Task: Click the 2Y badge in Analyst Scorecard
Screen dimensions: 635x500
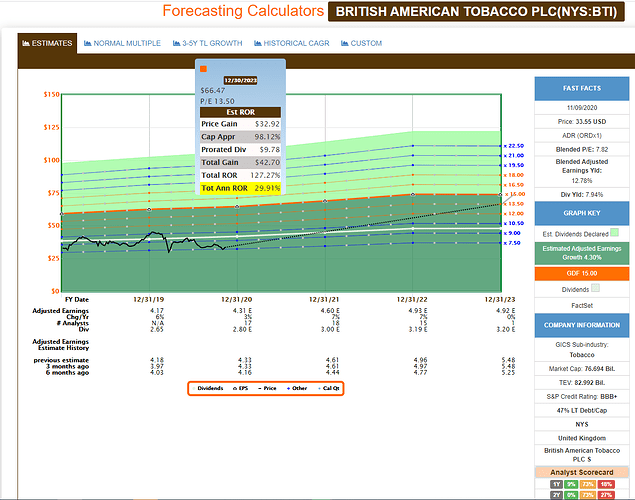Action: pos(556,495)
